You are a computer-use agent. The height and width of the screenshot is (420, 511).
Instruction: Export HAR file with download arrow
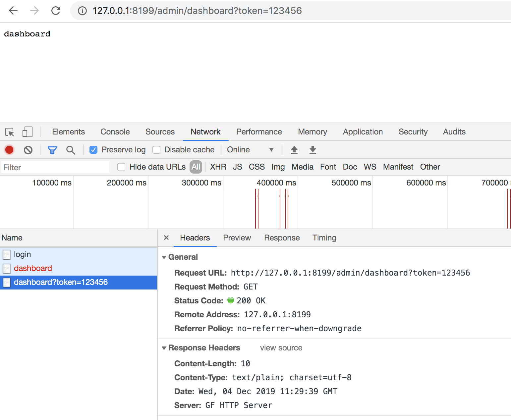point(312,150)
